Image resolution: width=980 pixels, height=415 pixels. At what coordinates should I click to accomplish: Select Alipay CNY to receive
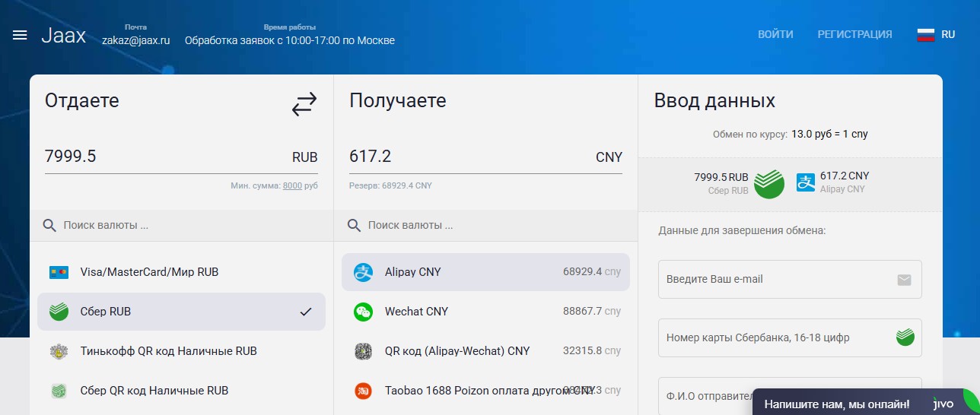[485, 272]
